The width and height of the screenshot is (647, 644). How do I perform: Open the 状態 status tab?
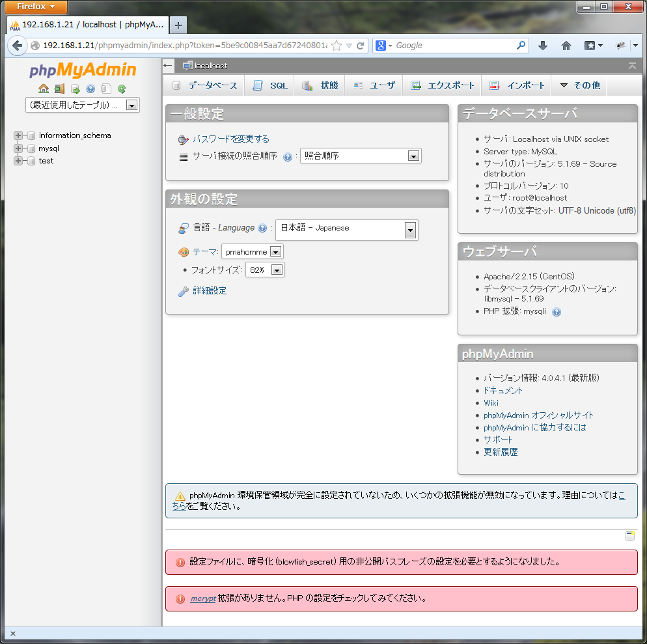click(x=320, y=85)
